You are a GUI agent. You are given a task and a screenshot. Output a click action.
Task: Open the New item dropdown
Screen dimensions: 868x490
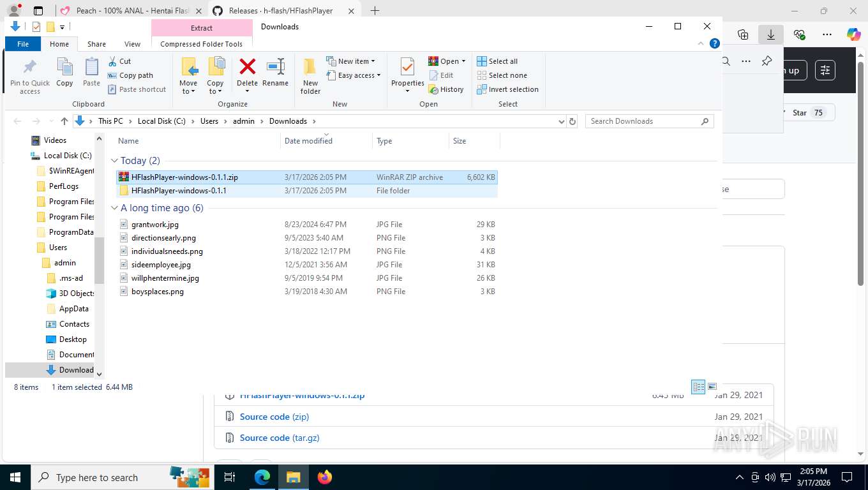point(351,61)
